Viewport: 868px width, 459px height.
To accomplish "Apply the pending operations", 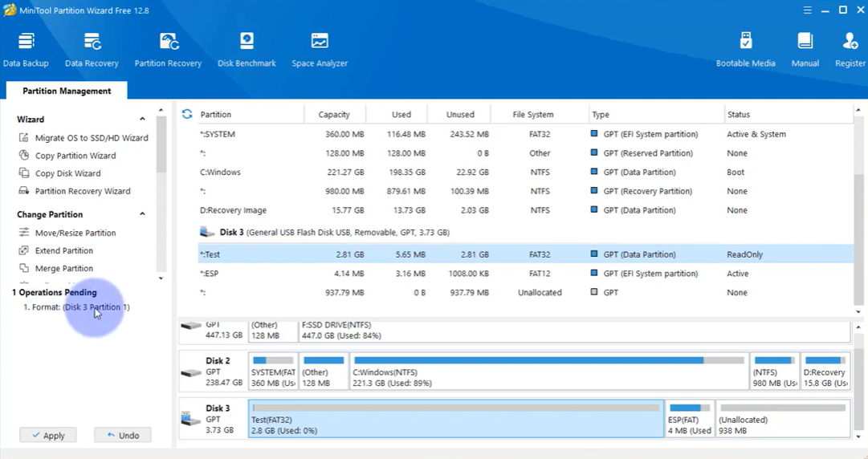I will [x=48, y=436].
